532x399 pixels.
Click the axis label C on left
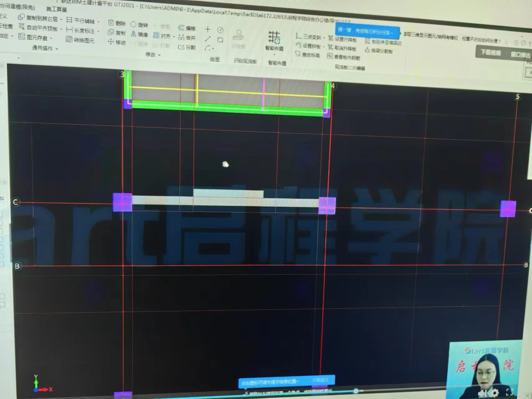click(16, 202)
